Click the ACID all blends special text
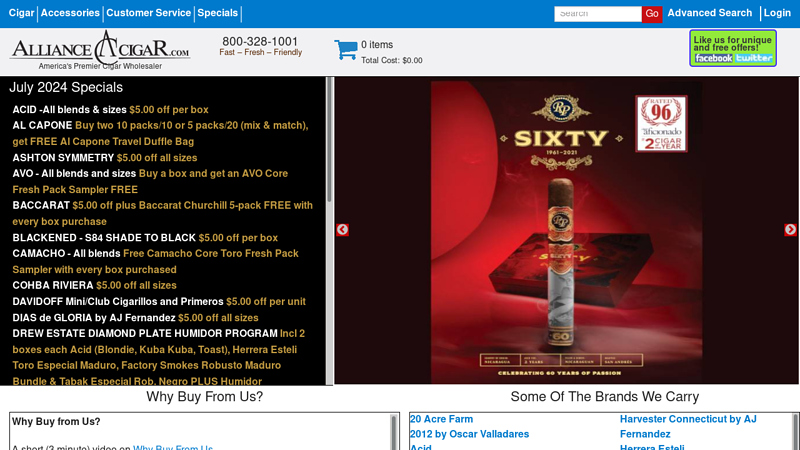The height and width of the screenshot is (450, 800). [110, 110]
